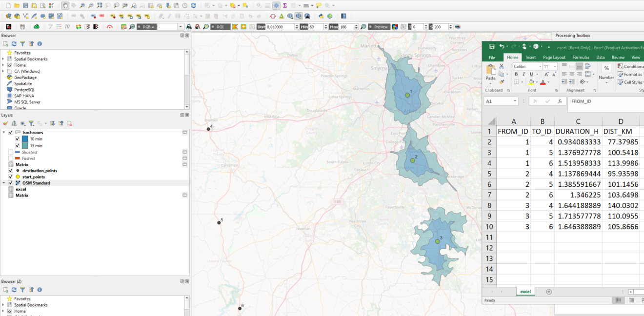The image size is (644, 316).
Task: Click the Refresh map canvas icon
Action: point(193,5)
